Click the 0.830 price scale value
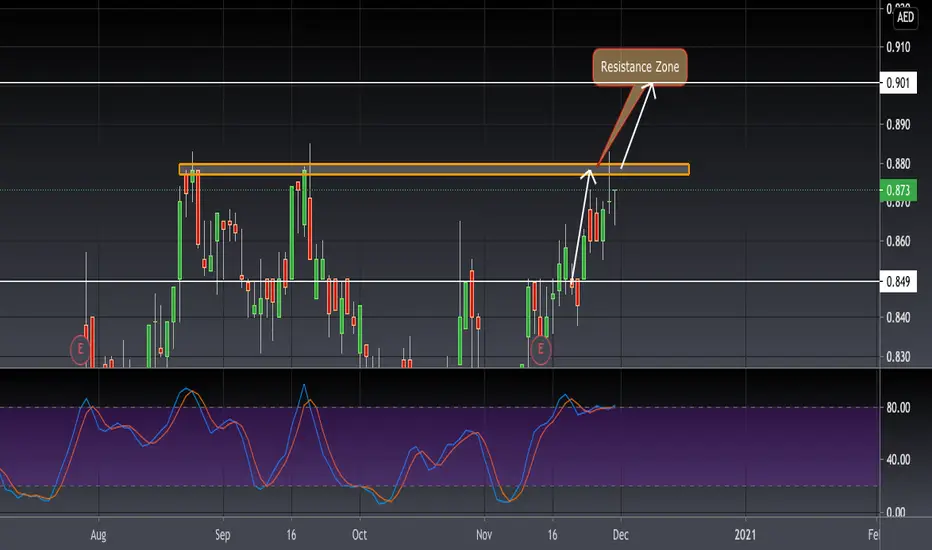932x550 pixels. 898,357
